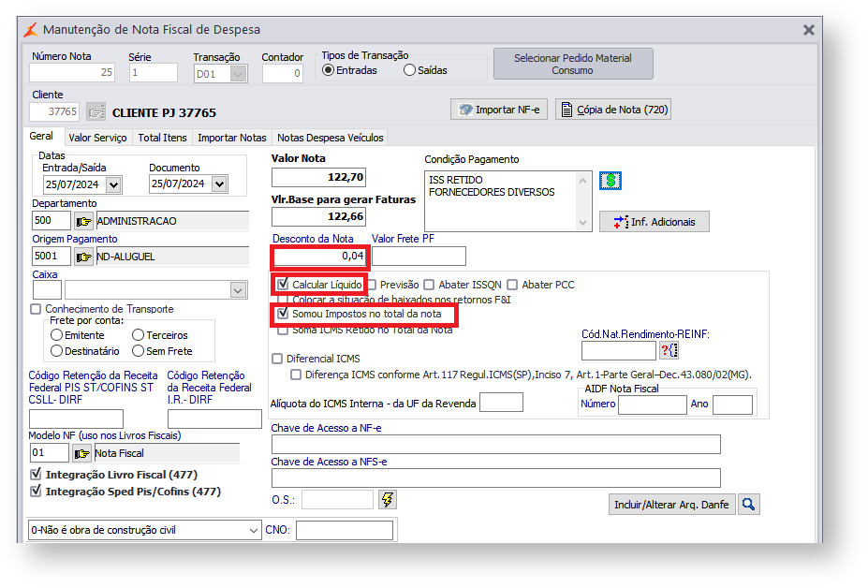868x588 pixels.
Task: Click the Importar NF-e button
Action: (498, 110)
